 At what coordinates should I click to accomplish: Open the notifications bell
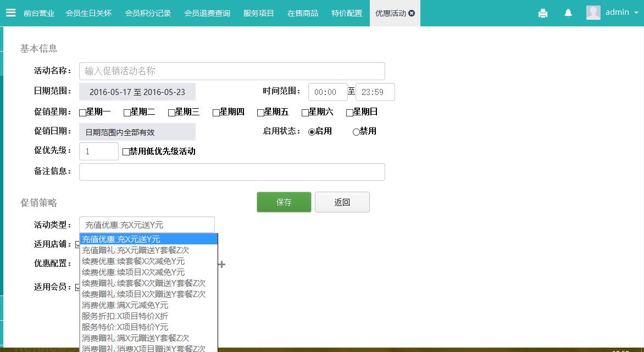pos(568,13)
